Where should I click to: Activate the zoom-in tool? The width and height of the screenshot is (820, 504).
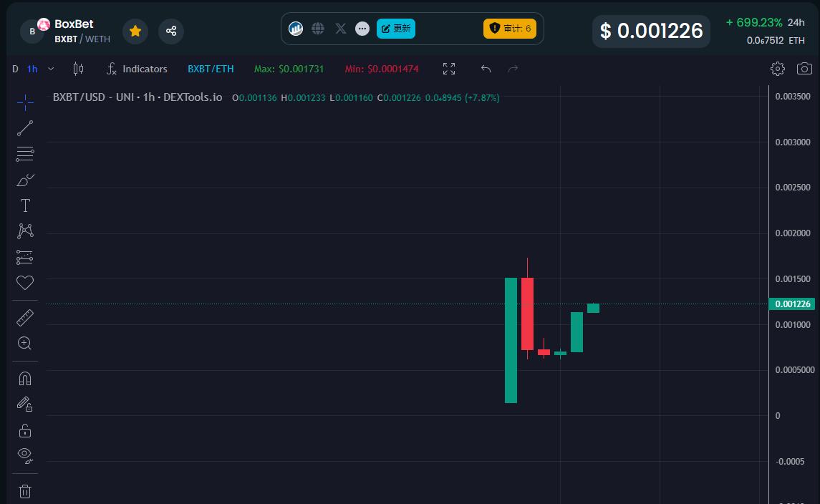point(25,343)
